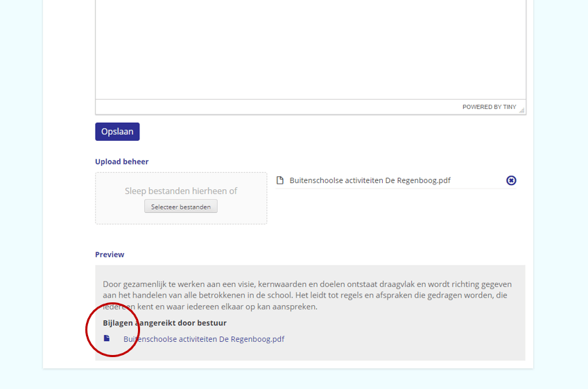Open Buitenschoolse activiteiten pdf link in preview
The image size is (588, 389).
pos(204,339)
